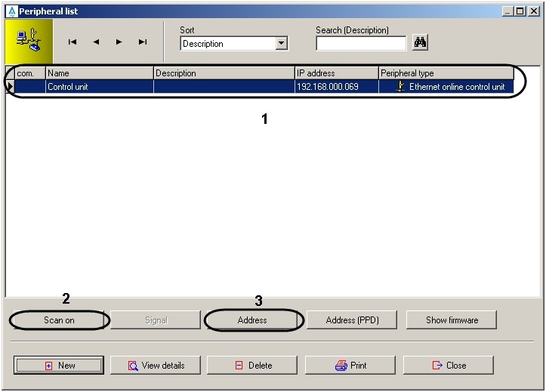Viewport: 546px width, 392px height.
Task: Click the Show firmware button
Action: pyautogui.click(x=452, y=320)
